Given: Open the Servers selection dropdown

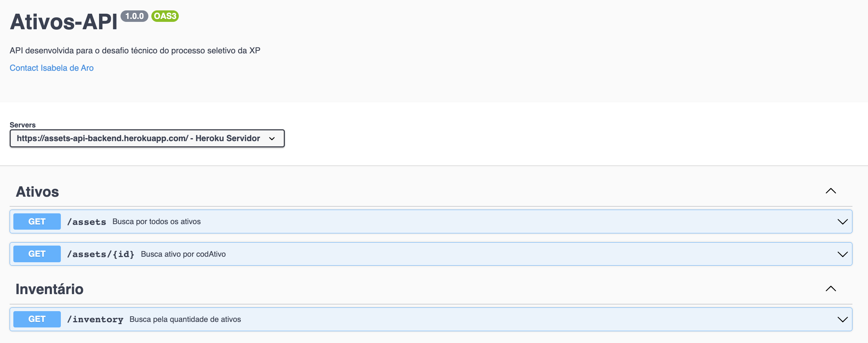Looking at the screenshot, I should click(147, 138).
